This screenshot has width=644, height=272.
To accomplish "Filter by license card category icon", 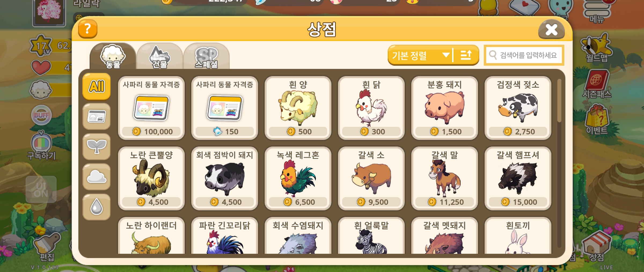I will click(97, 117).
